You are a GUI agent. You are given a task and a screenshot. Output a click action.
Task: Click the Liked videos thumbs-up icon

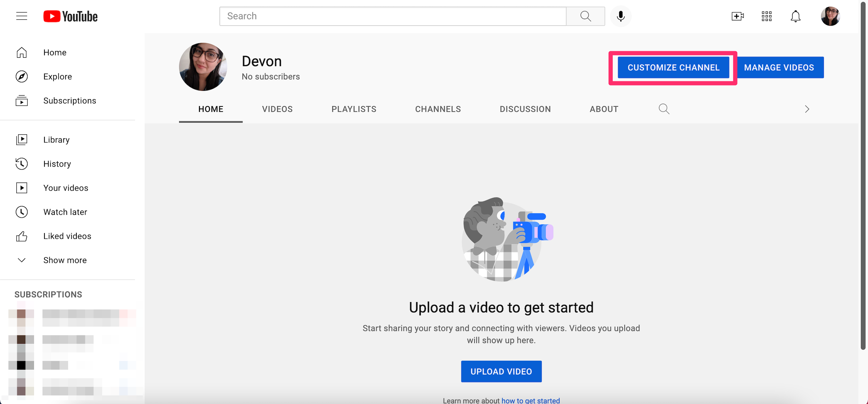[22, 236]
